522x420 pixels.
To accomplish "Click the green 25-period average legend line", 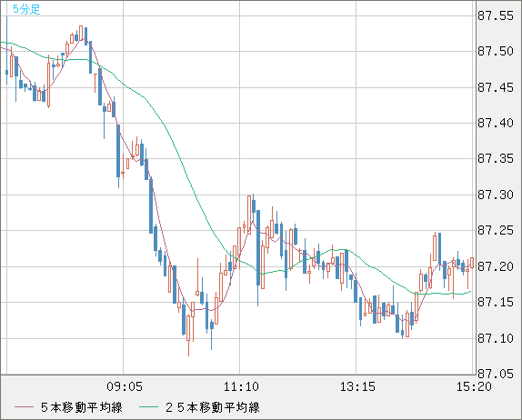I will tap(148, 407).
